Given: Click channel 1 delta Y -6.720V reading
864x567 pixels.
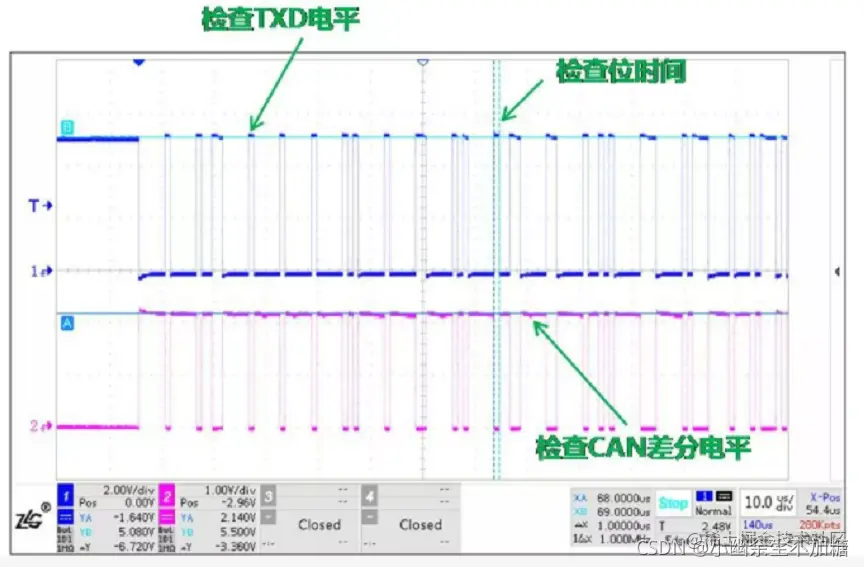Looking at the screenshot, I should [134, 547].
